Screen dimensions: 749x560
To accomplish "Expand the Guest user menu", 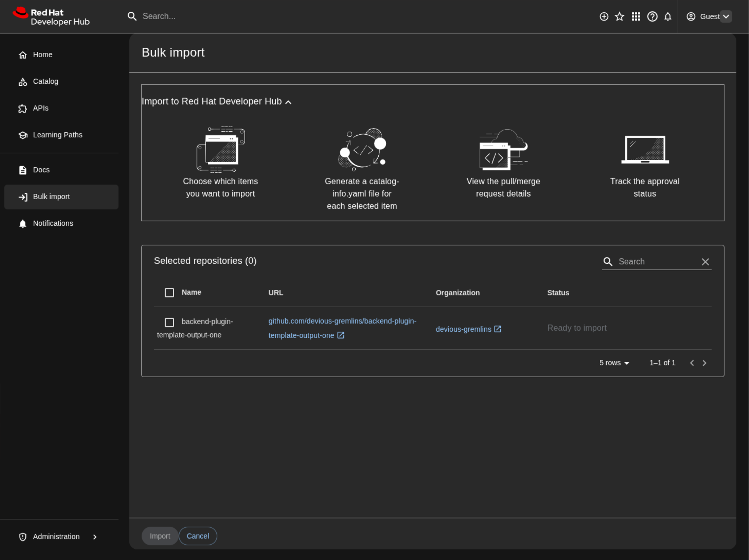I will [x=726, y=16].
